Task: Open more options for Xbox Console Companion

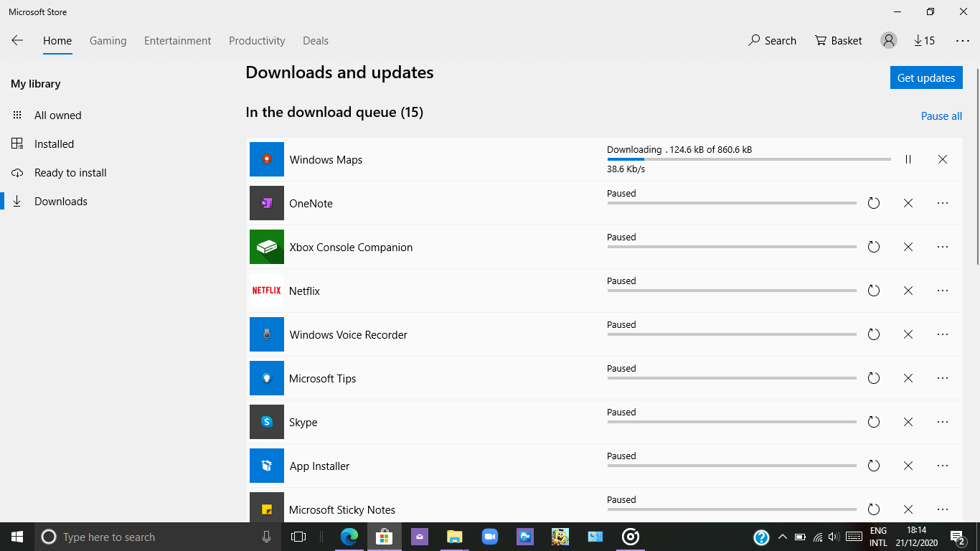Action: (943, 247)
